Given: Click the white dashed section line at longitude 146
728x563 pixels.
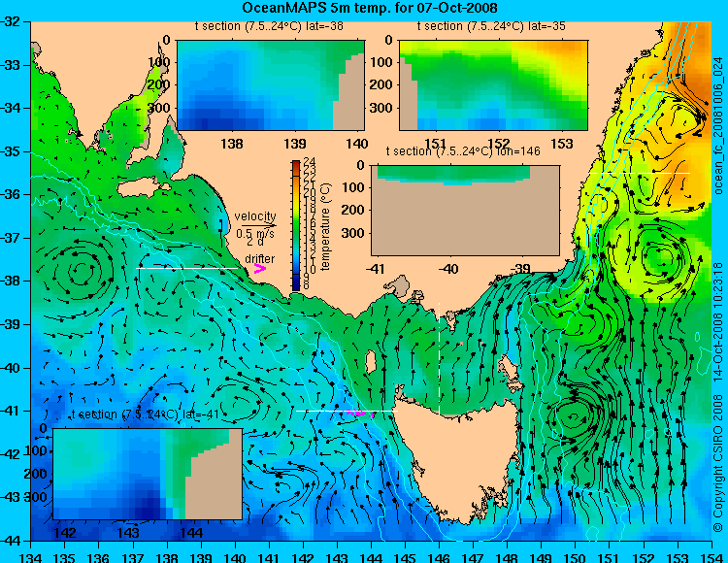Looking at the screenshot, I should tap(439, 358).
